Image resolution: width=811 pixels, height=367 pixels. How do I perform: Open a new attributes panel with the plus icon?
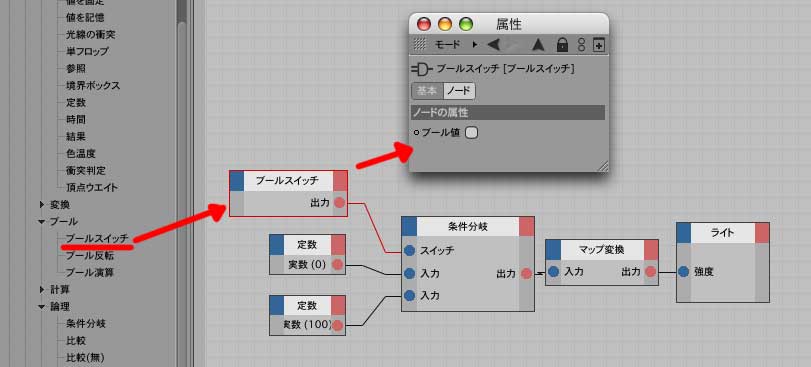598,45
